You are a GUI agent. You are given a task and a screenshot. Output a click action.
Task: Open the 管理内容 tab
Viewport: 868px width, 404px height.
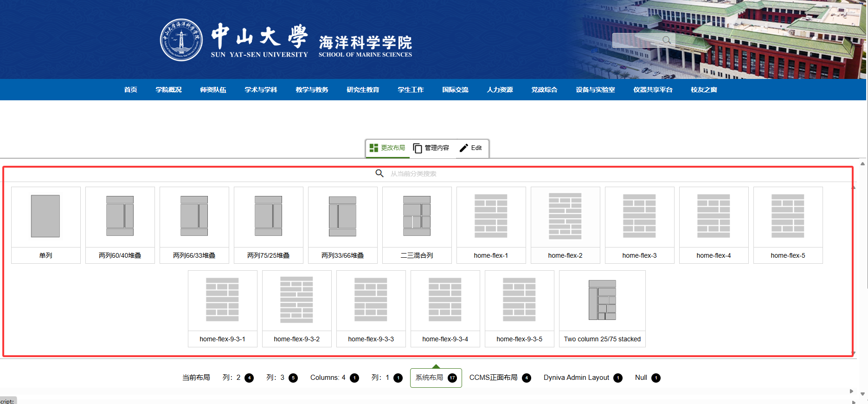[431, 148]
